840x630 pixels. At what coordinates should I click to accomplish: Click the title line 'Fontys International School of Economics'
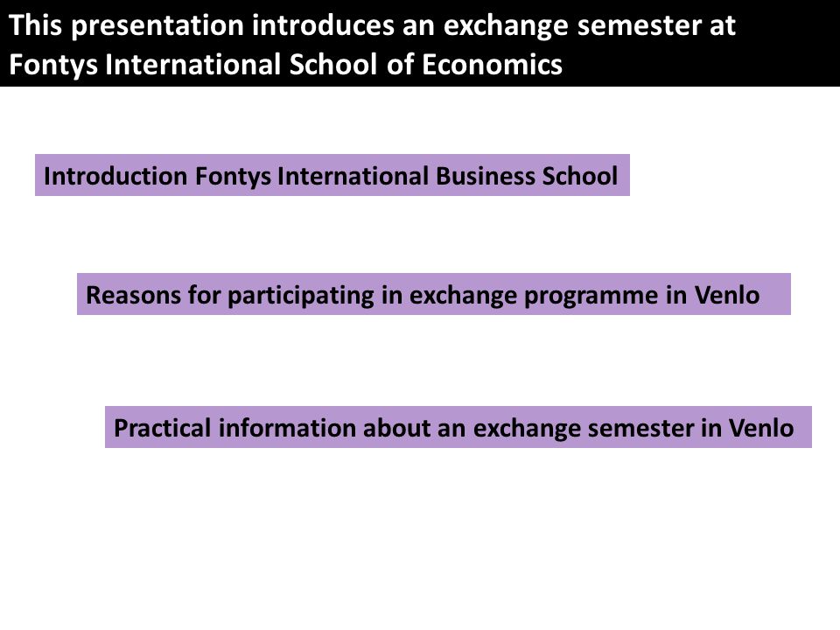[x=285, y=64]
